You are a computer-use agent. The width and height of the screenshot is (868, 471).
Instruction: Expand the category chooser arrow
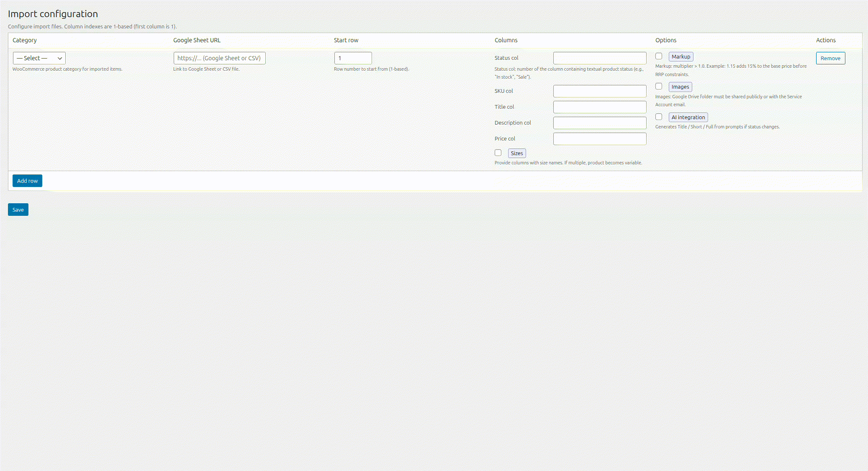[60, 58]
